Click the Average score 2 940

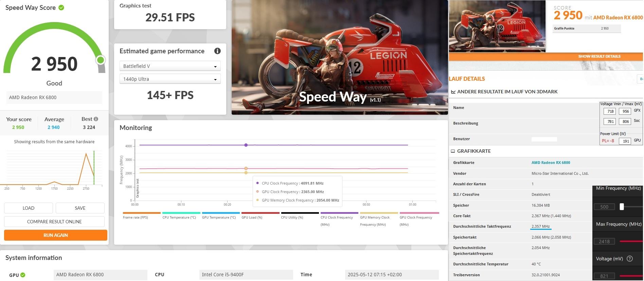pyautogui.click(x=54, y=127)
